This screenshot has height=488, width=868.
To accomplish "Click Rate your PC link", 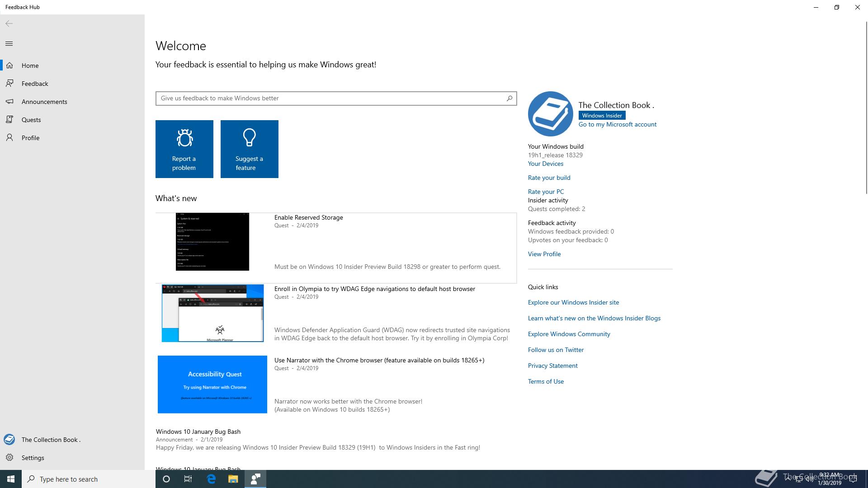I will (546, 192).
